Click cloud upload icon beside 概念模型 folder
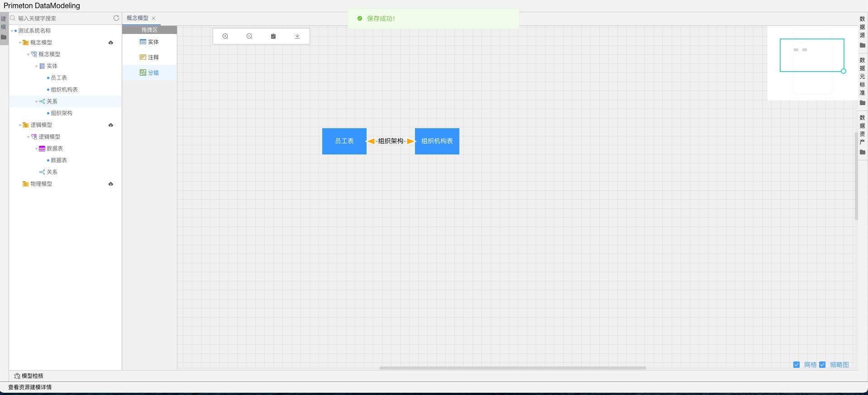868x395 pixels. [x=111, y=43]
